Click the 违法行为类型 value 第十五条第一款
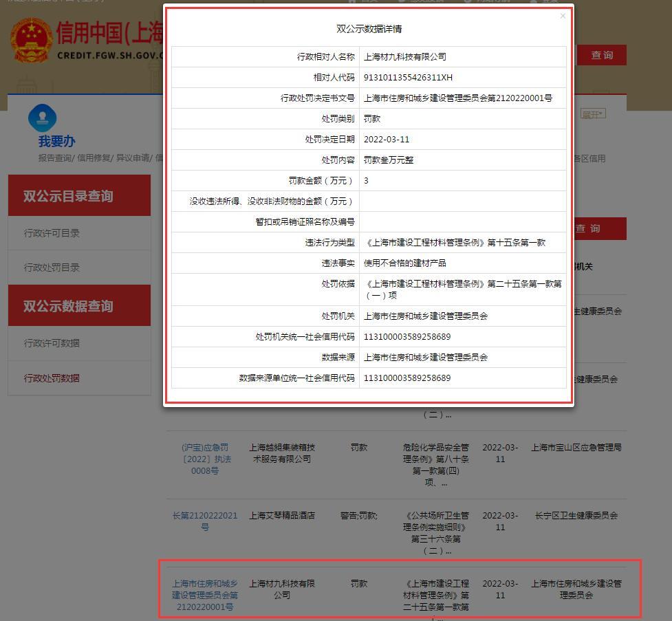672x621 pixels. tap(455, 243)
